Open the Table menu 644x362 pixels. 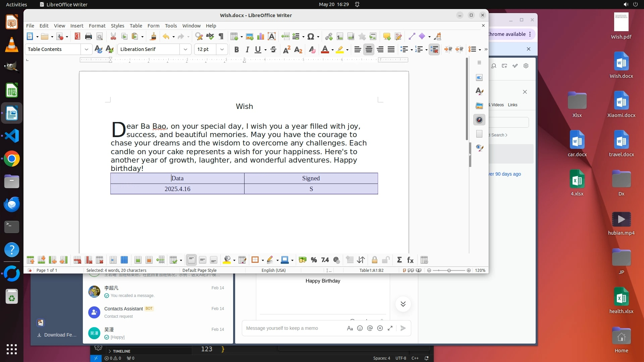coord(136,26)
